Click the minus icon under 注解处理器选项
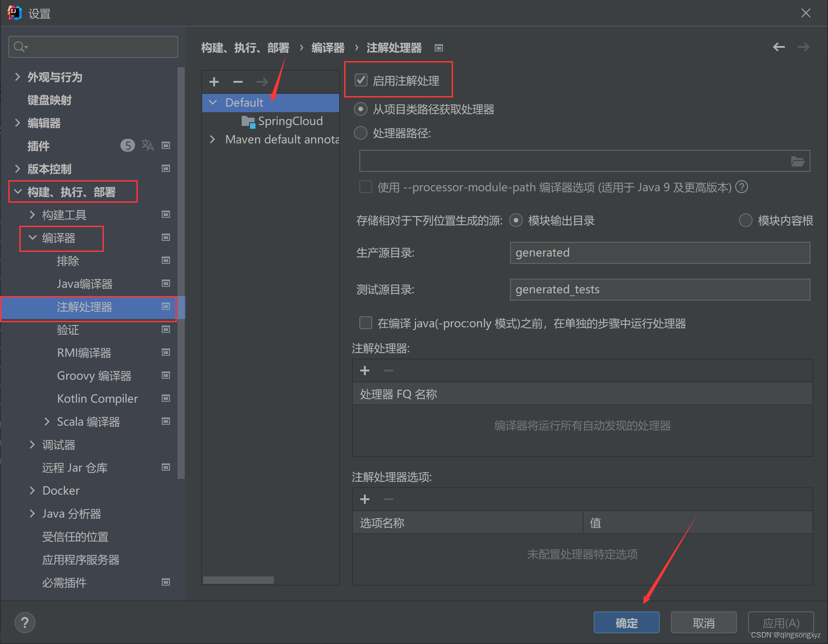Screen dimensions: 828x644 coord(389,499)
